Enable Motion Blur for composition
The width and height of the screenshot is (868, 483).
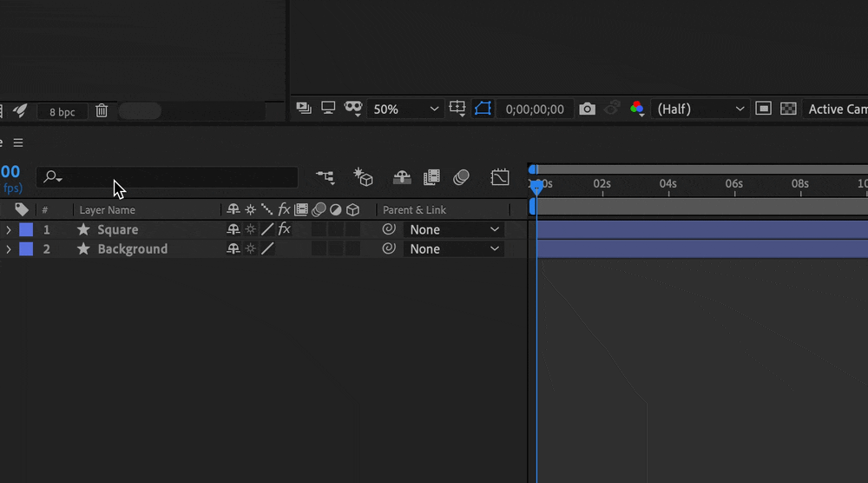click(x=461, y=177)
